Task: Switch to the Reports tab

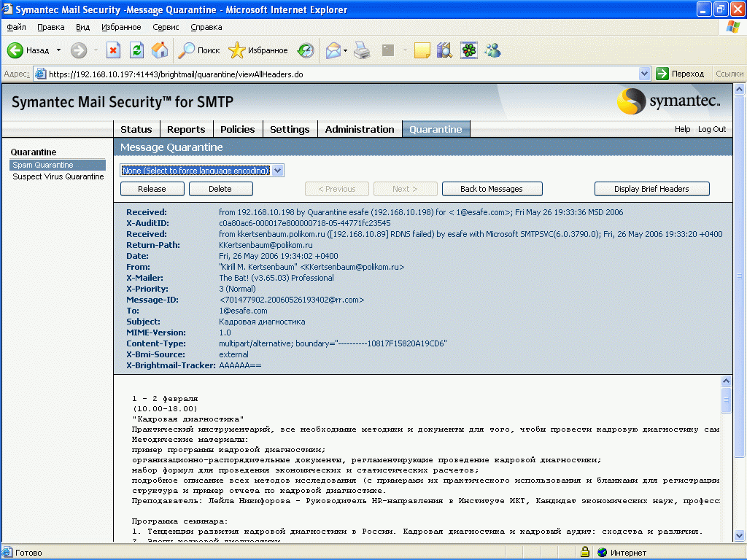Action: point(186,129)
